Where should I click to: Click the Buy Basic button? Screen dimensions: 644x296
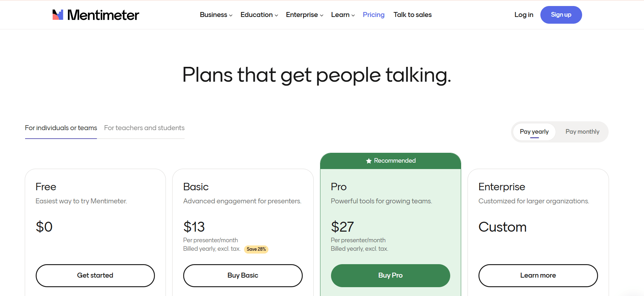(x=243, y=275)
